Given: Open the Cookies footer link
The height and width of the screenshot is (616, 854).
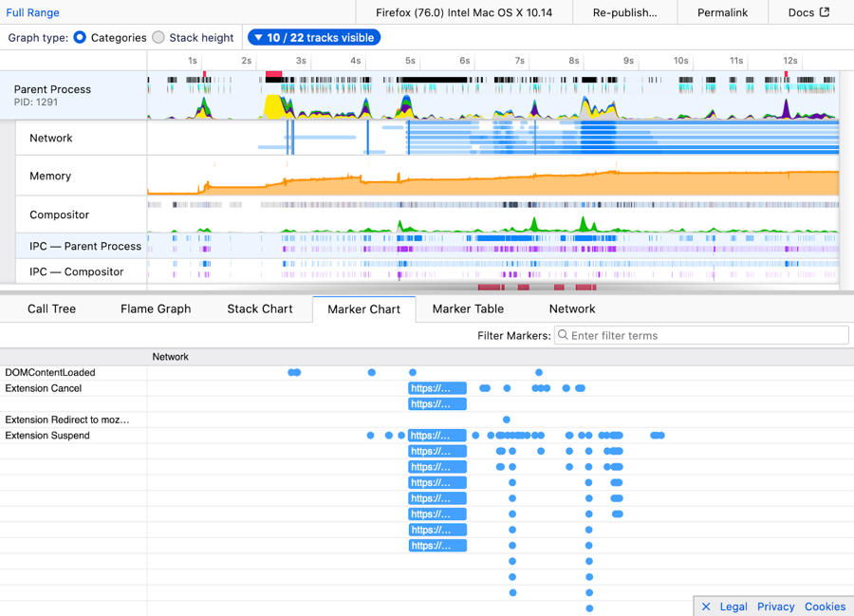Looking at the screenshot, I should tap(826, 607).
